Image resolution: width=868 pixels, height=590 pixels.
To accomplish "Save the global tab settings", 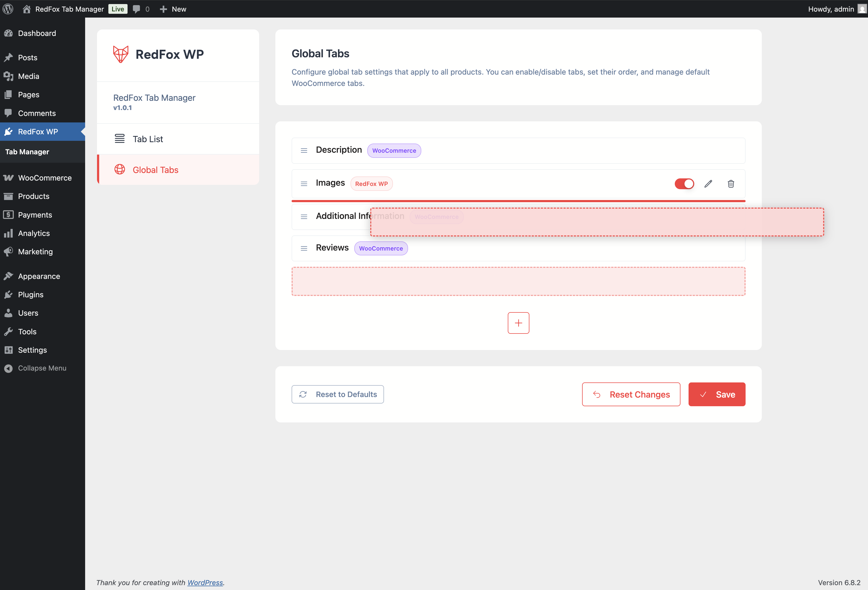I will (717, 394).
